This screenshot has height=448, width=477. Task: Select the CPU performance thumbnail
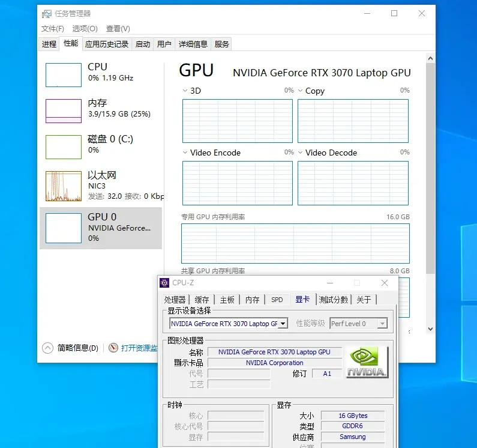(x=64, y=75)
